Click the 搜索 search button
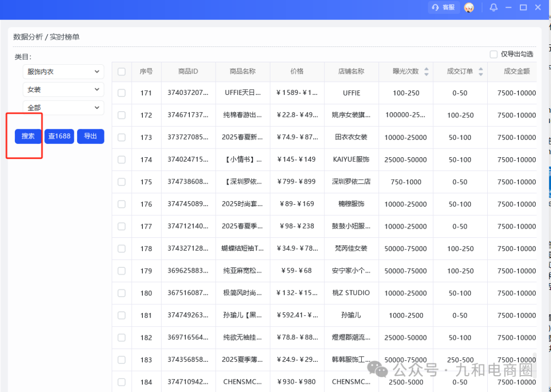 coord(27,136)
